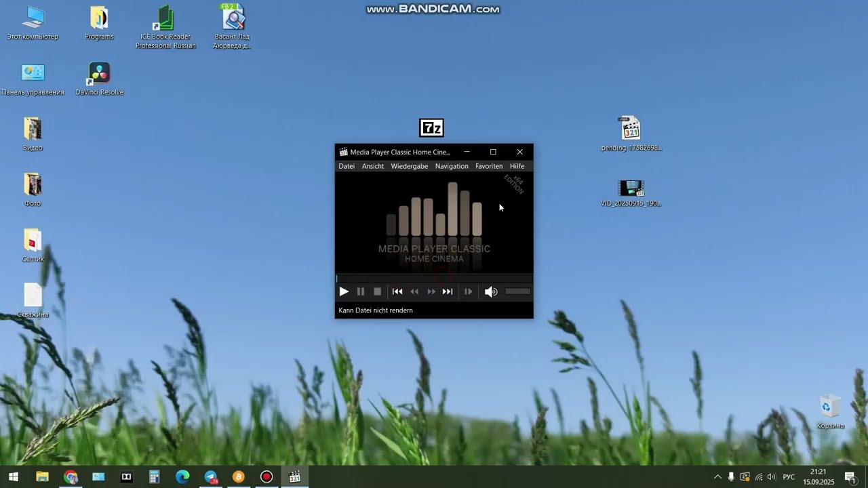This screenshot has width=868, height=488.
Task: Open Calculator from the taskbar
Action: point(154,477)
